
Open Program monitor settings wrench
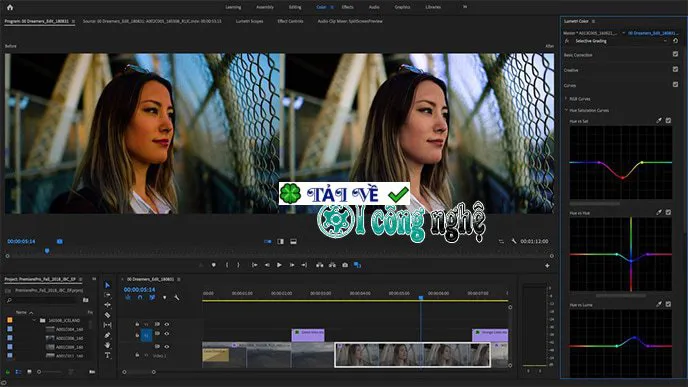click(x=514, y=241)
